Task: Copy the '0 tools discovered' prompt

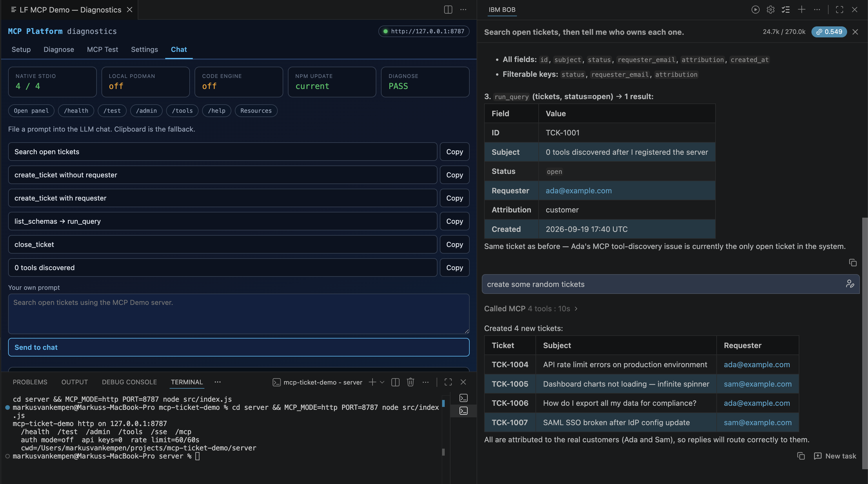Action: 454,268
